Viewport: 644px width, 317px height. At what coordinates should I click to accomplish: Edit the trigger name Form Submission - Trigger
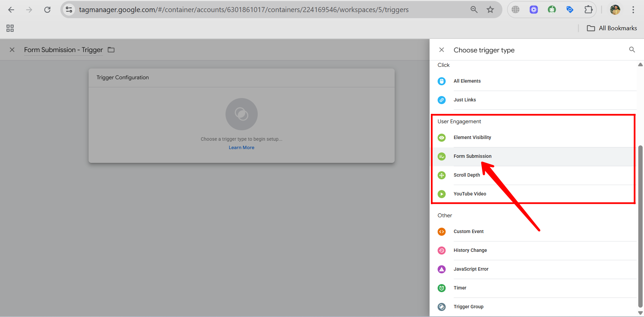63,50
